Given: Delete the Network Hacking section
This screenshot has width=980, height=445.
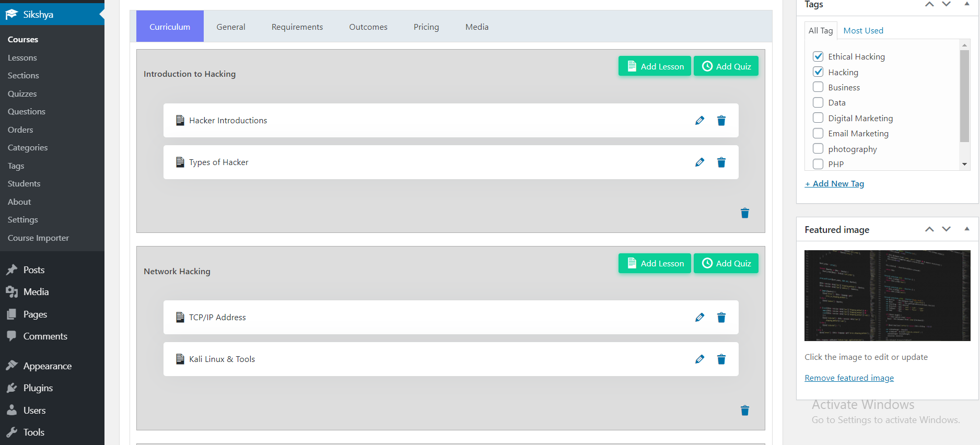Looking at the screenshot, I should (x=745, y=411).
